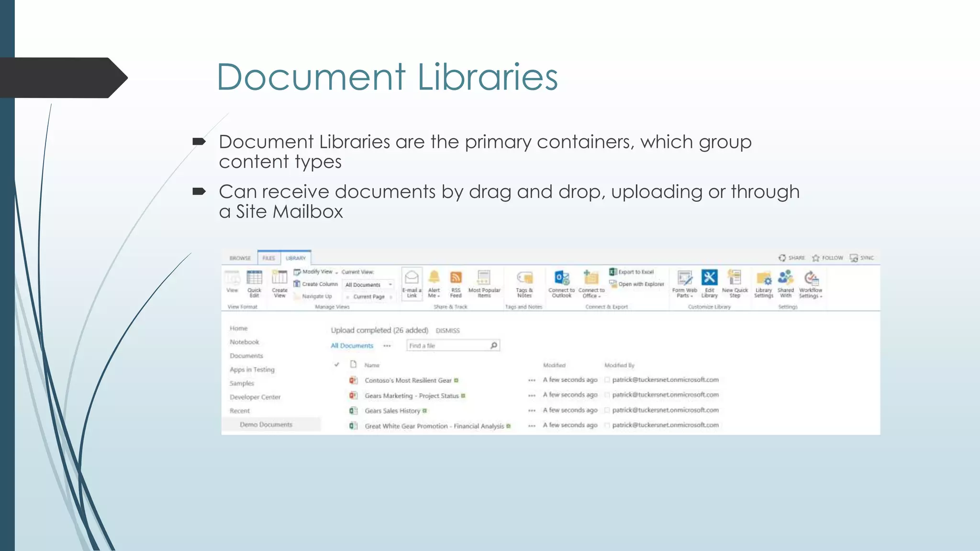The image size is (980, 551).
Task: Toggle checkbox beside Contoso row's patrick email
Action: (x=607, y=380)
